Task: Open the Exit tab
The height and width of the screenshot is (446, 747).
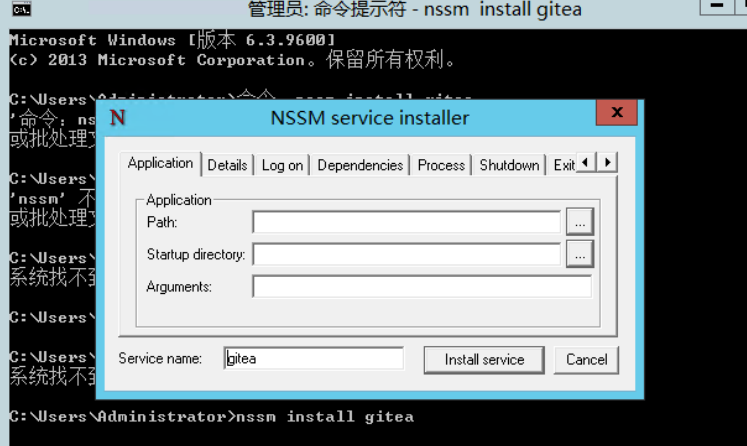Action: (564, 165)
